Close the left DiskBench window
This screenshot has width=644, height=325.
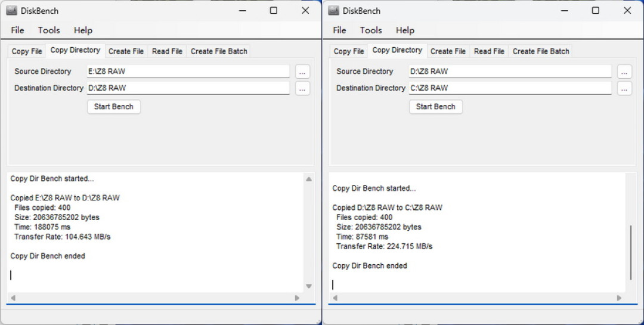[x=305, y=10]
